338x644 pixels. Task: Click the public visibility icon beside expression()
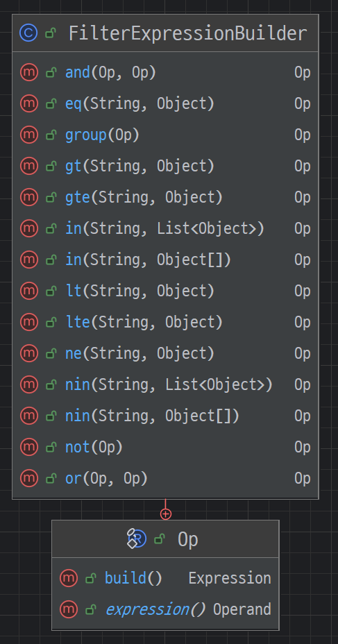pyautogui.click(x=91, y=609)
